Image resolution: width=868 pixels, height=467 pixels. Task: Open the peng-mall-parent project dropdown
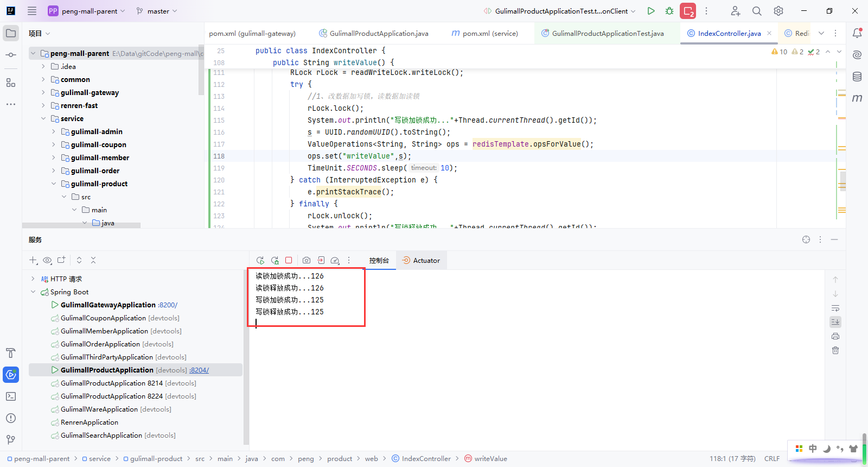(87, 11)
